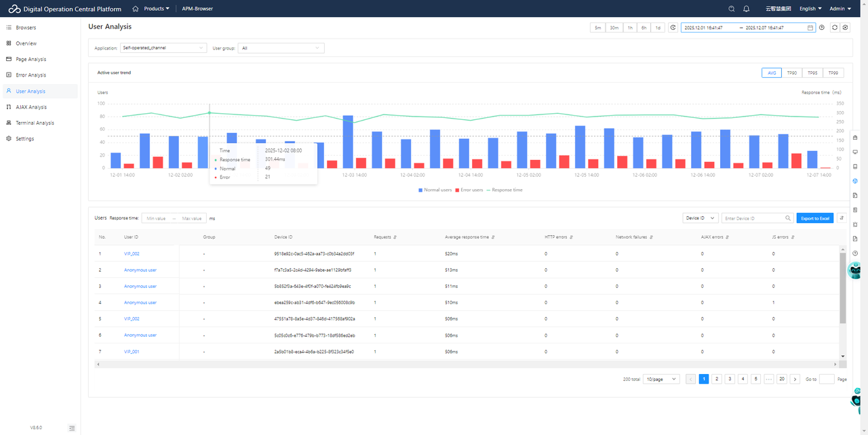Collapse the sidebar using the bottom-left icon
The width and height of the screenshot is (868, 435).
pos(72,428)
